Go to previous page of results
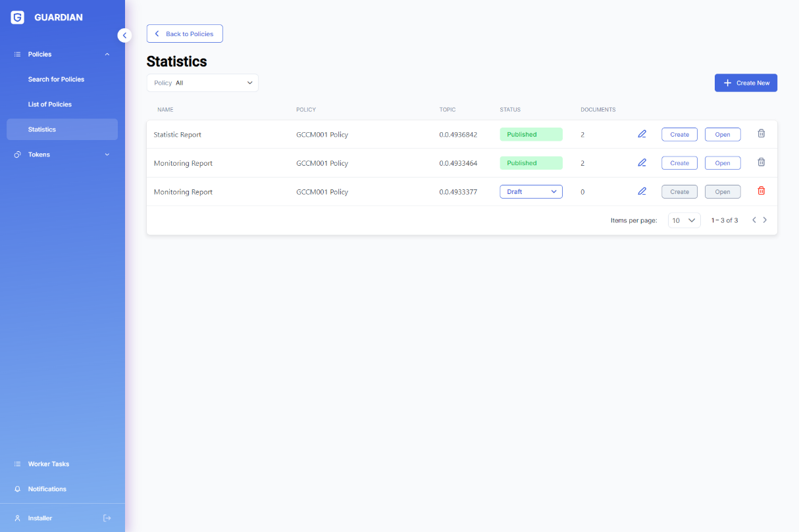This screenshot has width=799, height=532. pyautogui.click(x=754, y=220)
